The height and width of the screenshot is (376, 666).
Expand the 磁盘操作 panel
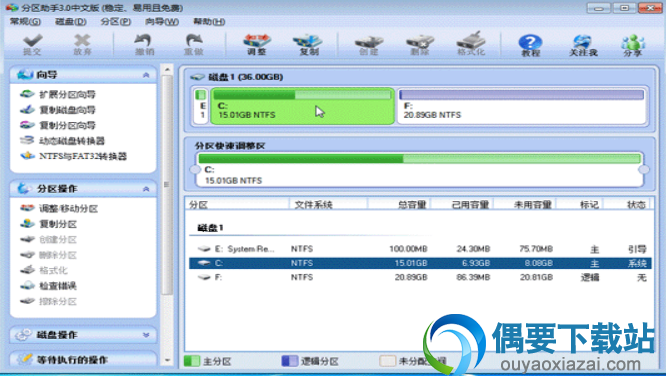(x=146, y=335)
